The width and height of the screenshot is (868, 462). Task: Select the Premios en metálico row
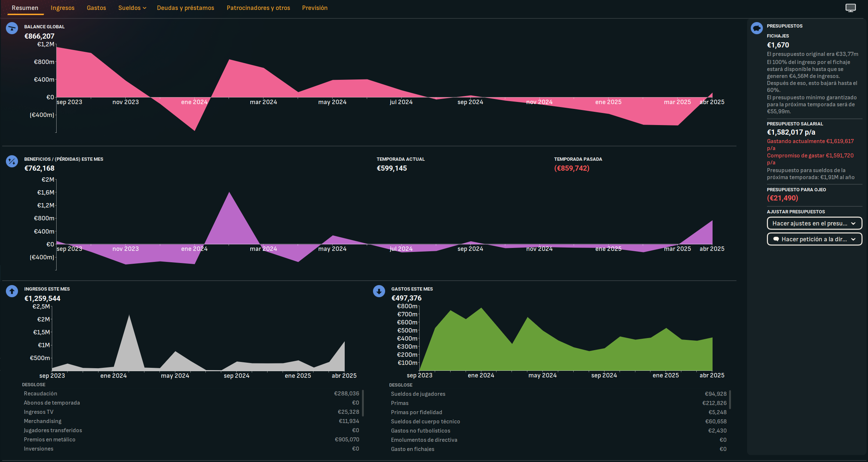pos(191,440)
